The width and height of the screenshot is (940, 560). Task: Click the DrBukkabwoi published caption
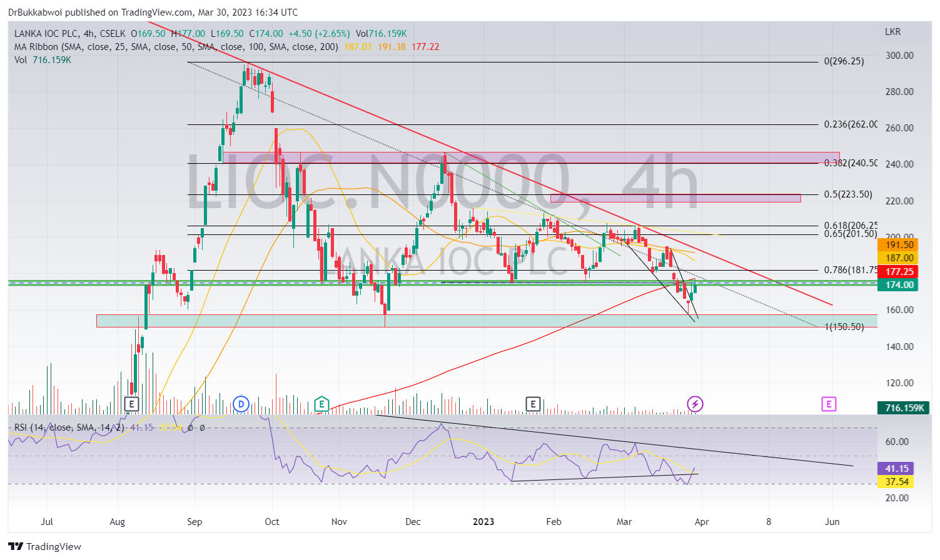[153, 12]
